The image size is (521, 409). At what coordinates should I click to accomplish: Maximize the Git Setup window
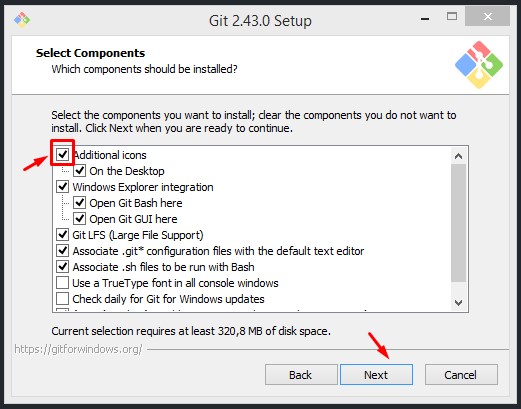(452, 16)
